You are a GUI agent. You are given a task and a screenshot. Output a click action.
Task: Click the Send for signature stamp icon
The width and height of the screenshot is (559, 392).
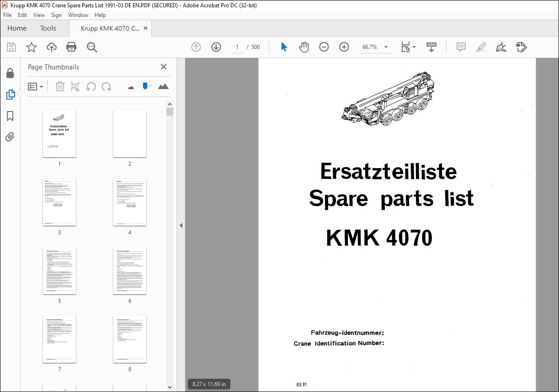pos(521,47)
